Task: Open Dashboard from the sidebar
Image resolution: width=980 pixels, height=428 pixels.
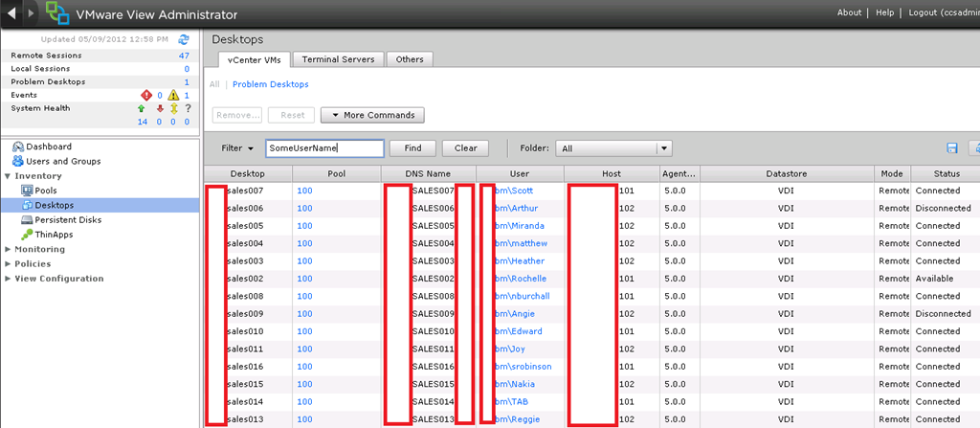Action: (48, 146)
